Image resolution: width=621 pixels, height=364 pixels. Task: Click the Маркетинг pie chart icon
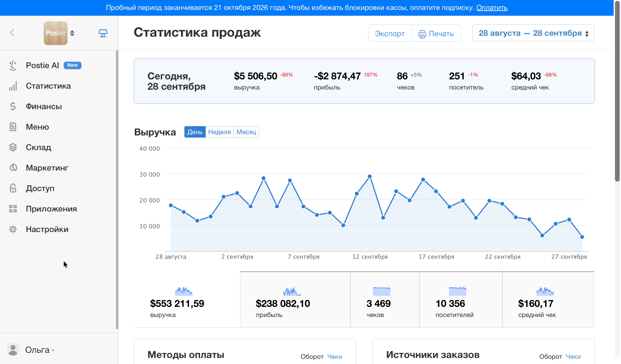pos(13,168)
